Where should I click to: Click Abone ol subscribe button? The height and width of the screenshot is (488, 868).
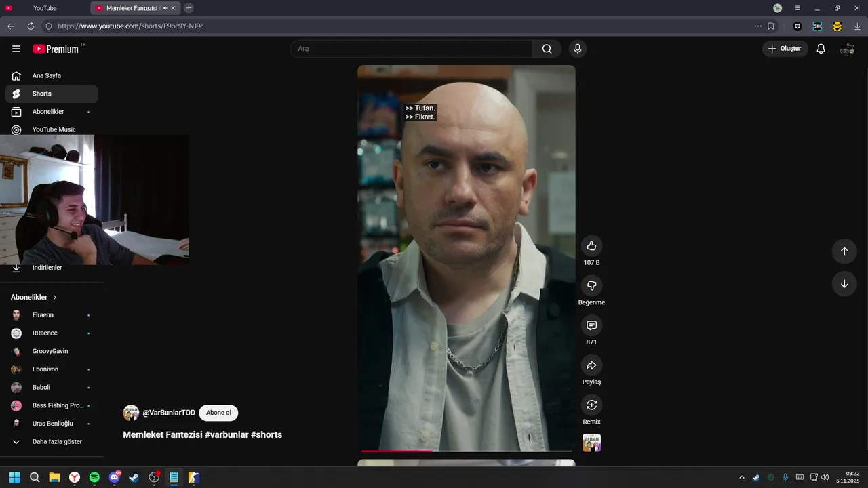(x=218, y=413)
